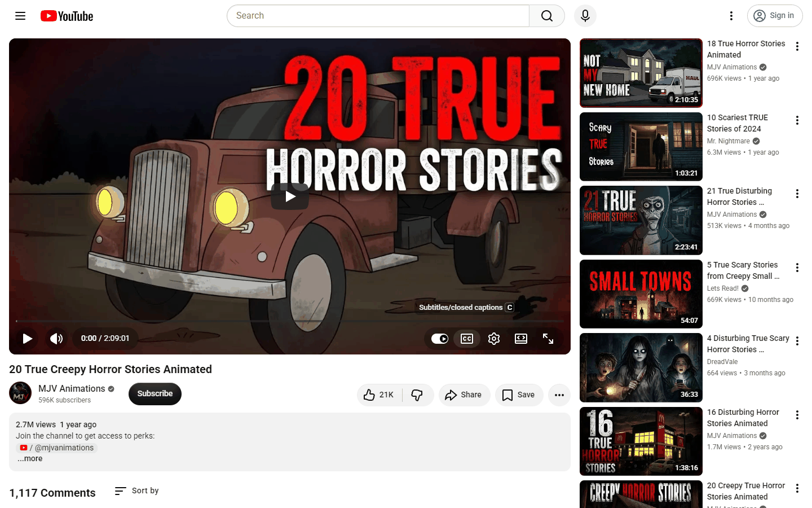The width and height of the screenshot is (812, 508).
Task: Switch to theater mode
Action: [x=521, y=339]
